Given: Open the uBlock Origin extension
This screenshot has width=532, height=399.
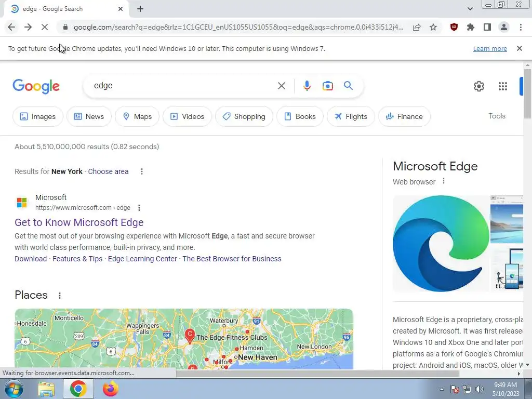Looking at the screenshot, I should pos(454,27).
